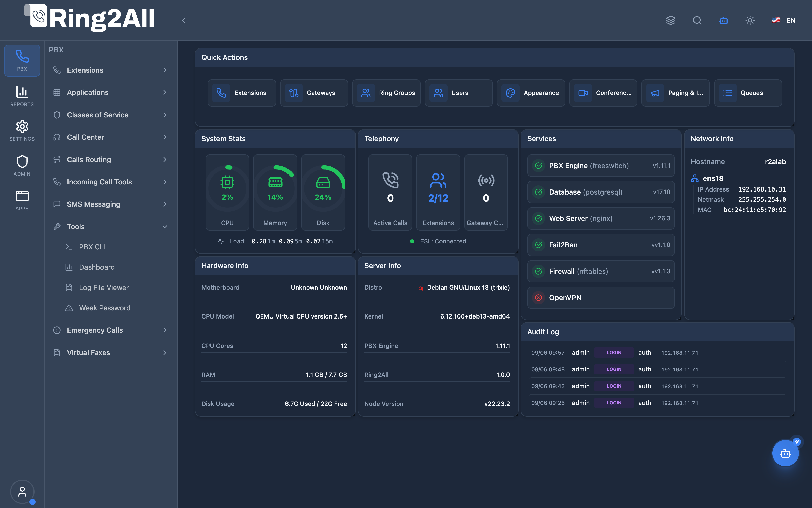The width and height of the screenshot is (812, 508).
Task: Open the Apps section icon
Action: 22,200
